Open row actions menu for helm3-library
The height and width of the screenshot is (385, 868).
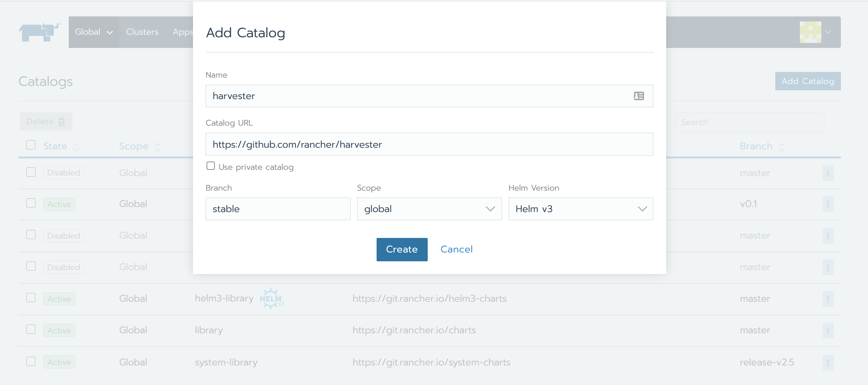(828, 299)
